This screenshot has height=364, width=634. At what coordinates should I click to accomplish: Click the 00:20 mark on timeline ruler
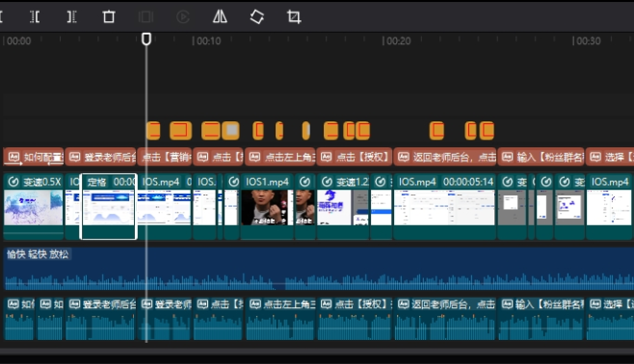coord(397,40)
